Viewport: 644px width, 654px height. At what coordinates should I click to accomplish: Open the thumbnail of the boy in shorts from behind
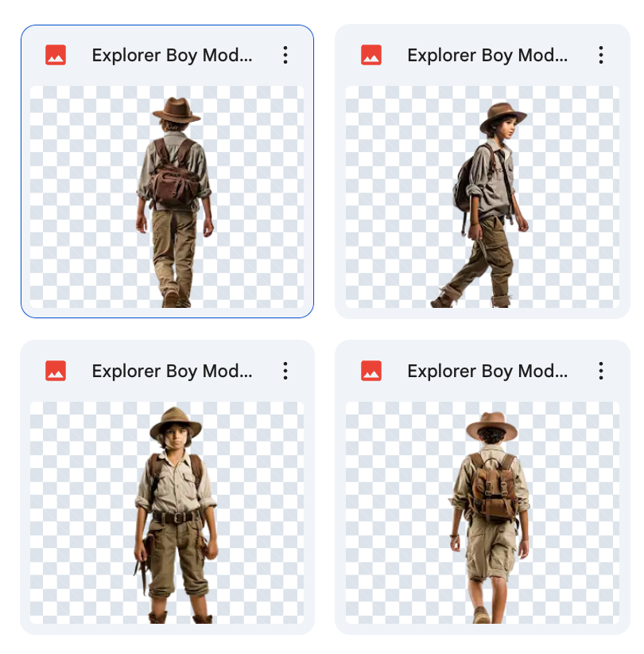click(x=483, y=512)
